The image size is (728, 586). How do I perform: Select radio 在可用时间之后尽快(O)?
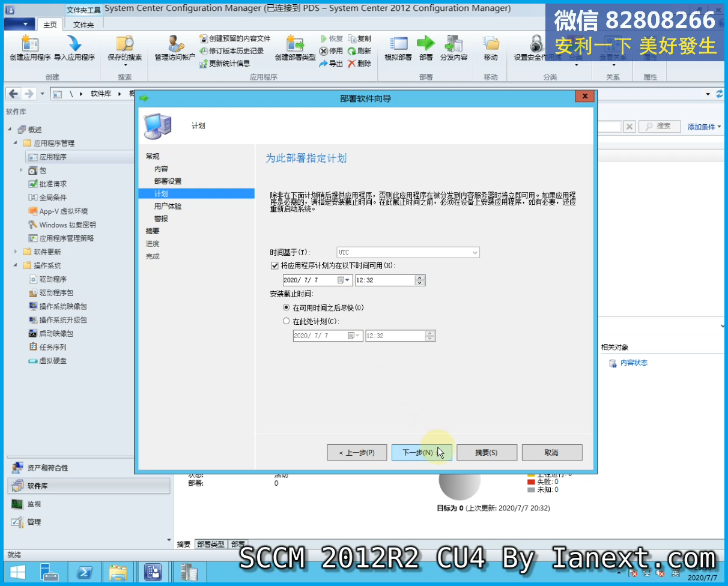286,307
